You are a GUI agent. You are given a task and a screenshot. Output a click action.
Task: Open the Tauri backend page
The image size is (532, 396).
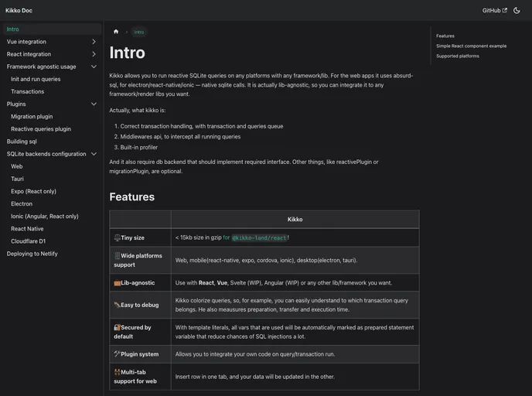(x=17, y=179)
